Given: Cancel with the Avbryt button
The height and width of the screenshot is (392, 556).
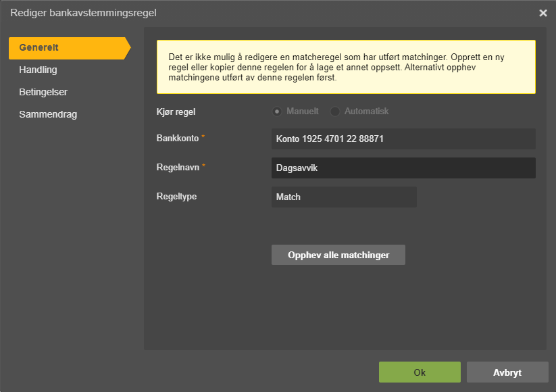Looking at the screenshot, I should tap(507, 372).
